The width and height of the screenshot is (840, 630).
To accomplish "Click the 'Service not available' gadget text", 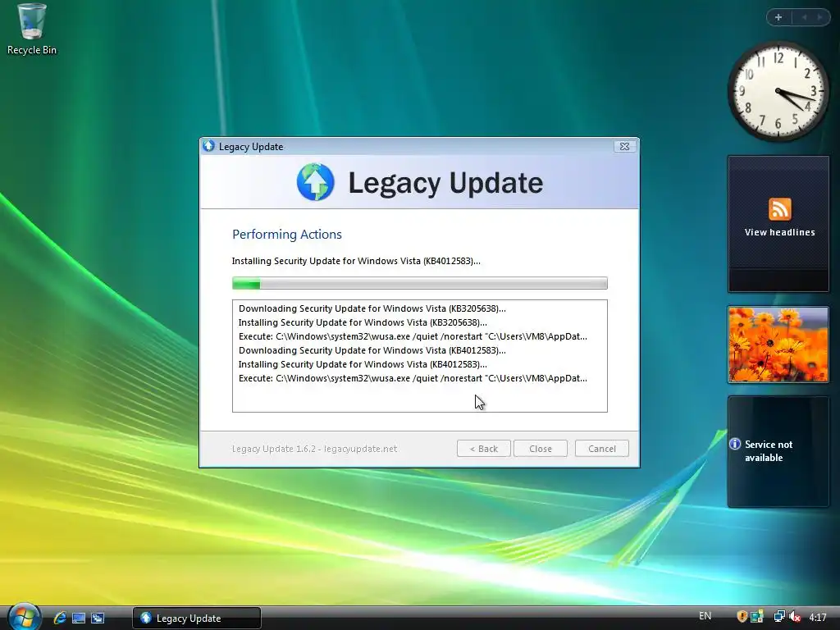I will tap(768, 451).
